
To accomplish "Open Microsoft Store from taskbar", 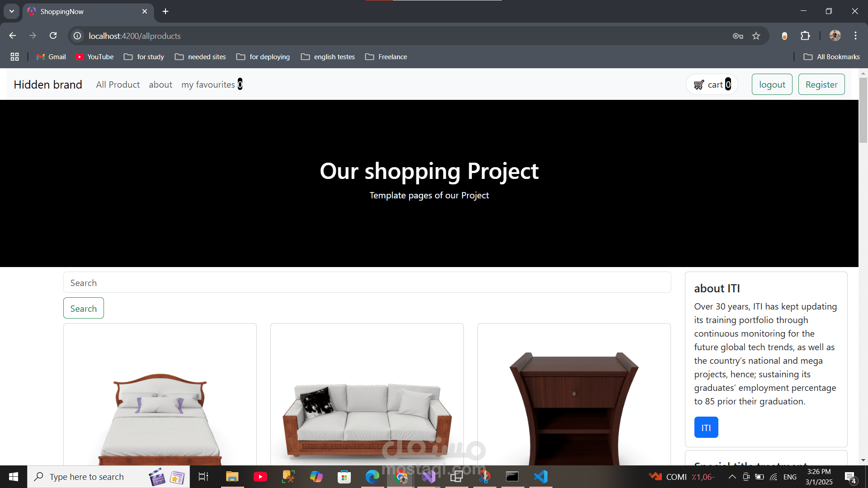I will [344, 477].
